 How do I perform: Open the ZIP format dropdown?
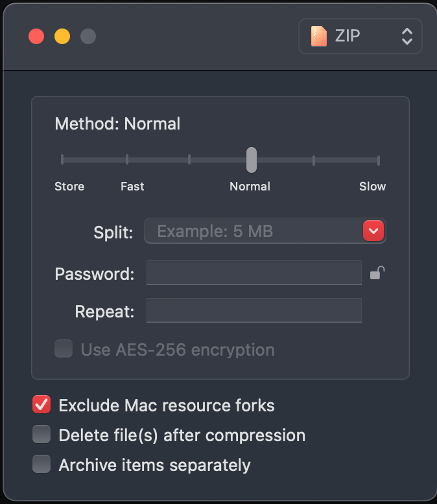pos(360,36)
